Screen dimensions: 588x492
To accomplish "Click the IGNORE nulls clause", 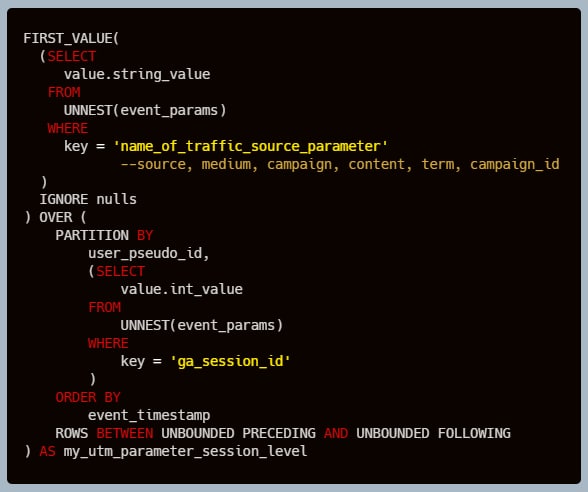I will pyautogui.click(x=88, y=199).
